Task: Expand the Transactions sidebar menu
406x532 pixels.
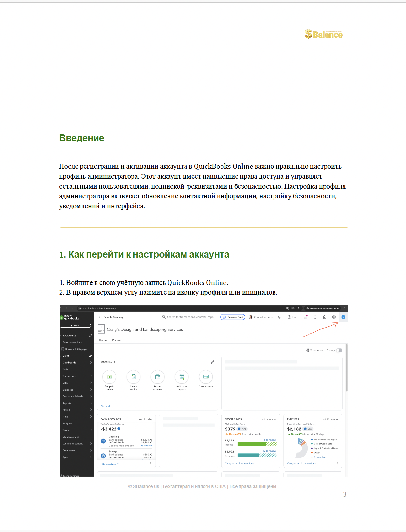Action: click(x=77, y=376)
